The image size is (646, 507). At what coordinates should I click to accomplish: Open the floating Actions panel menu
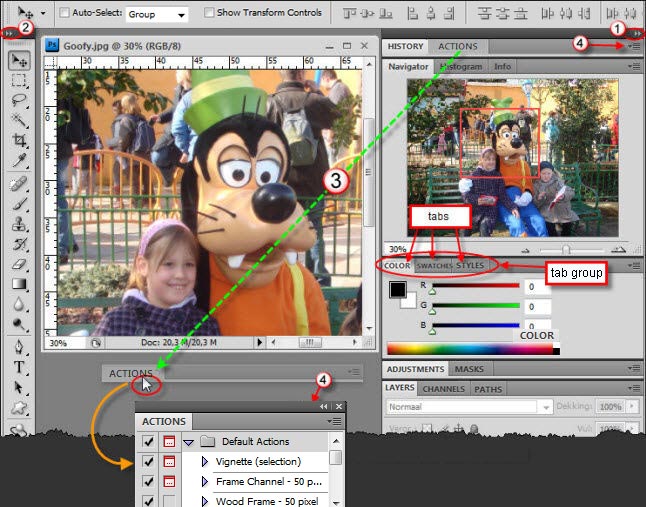pos(334,421)
